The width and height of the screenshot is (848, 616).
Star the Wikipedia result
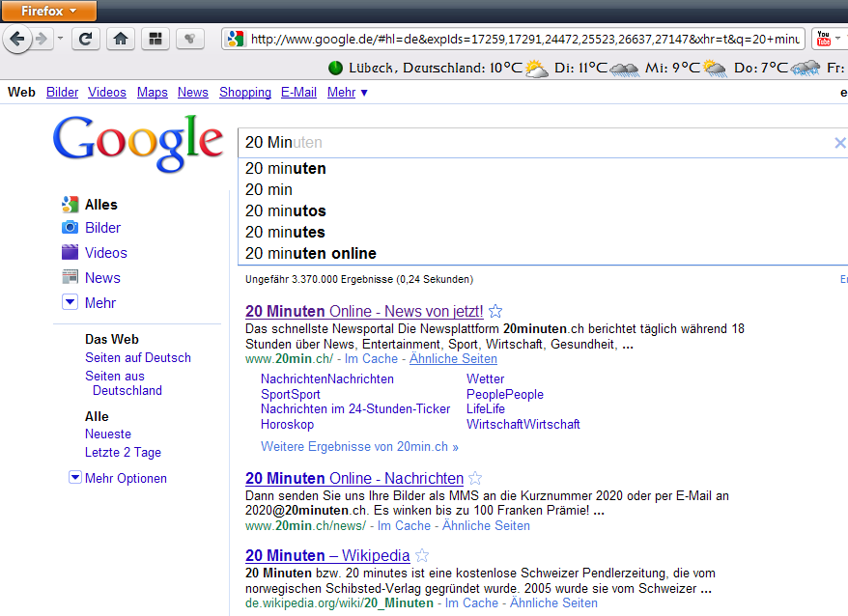pos(422,555)
